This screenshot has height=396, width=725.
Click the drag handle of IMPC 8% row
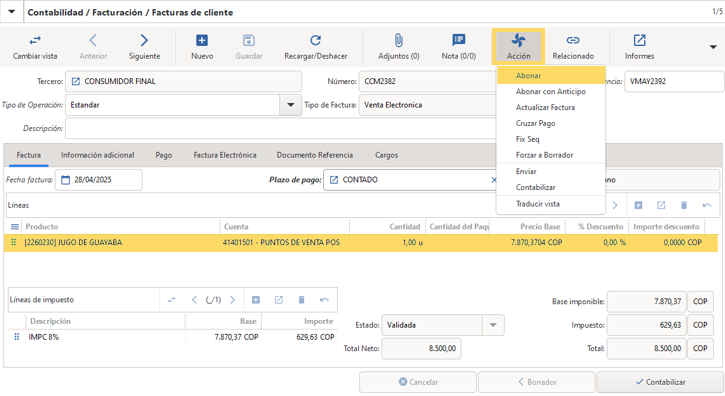tap(17, 337)
